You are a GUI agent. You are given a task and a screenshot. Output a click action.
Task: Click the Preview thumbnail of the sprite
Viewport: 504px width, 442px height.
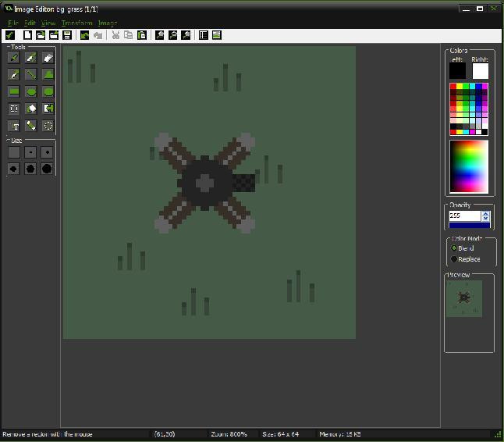(464, 298)
